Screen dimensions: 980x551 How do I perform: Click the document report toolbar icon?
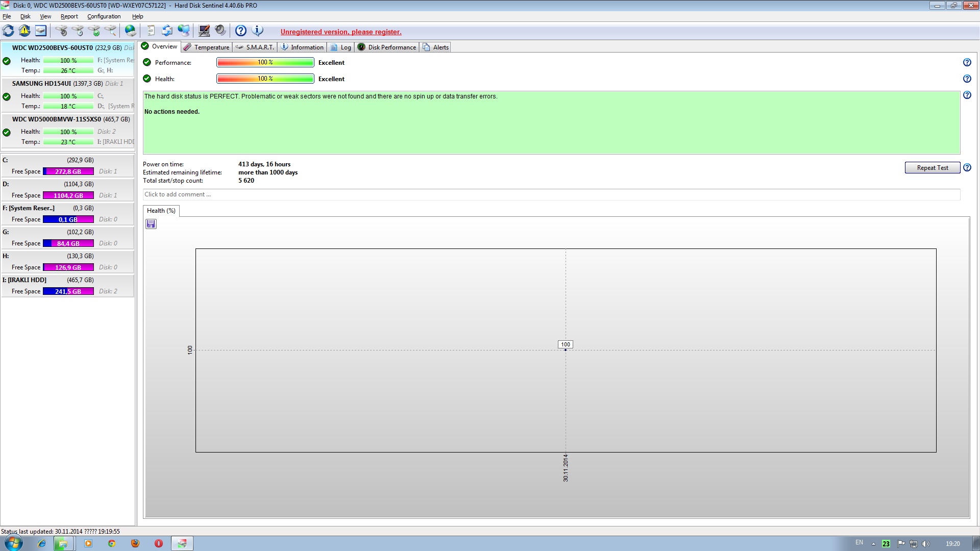click(x=151, y=31)
